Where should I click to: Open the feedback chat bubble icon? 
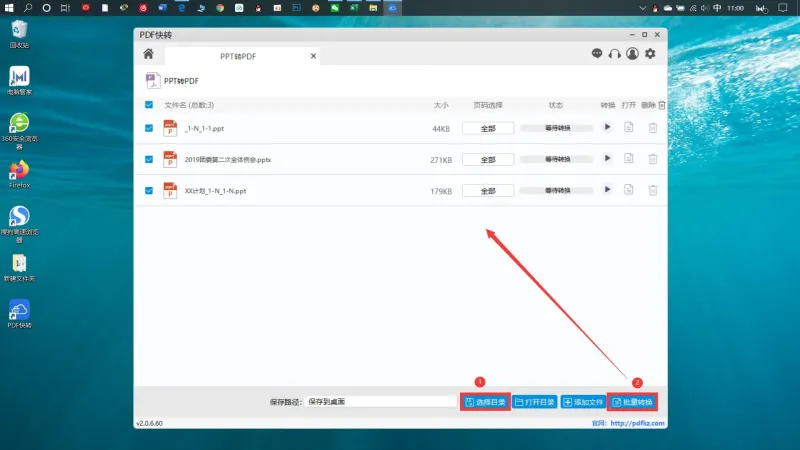597,54
